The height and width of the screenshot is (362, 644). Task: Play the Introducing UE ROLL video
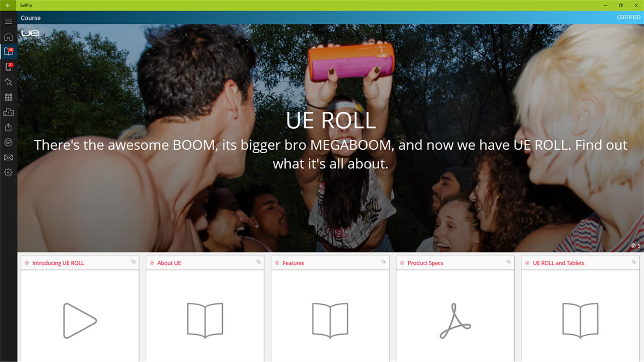80,320
